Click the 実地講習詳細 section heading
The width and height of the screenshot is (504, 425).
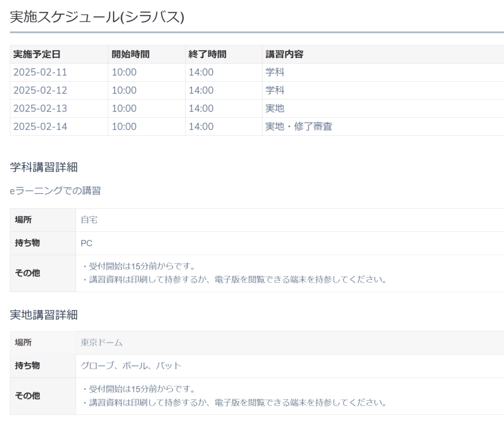pyautogui.click(x=44, y=315)
